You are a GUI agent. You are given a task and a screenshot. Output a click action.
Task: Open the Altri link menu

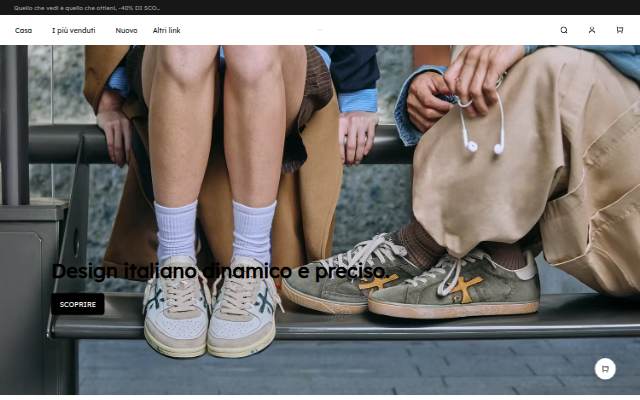point(167,31)
